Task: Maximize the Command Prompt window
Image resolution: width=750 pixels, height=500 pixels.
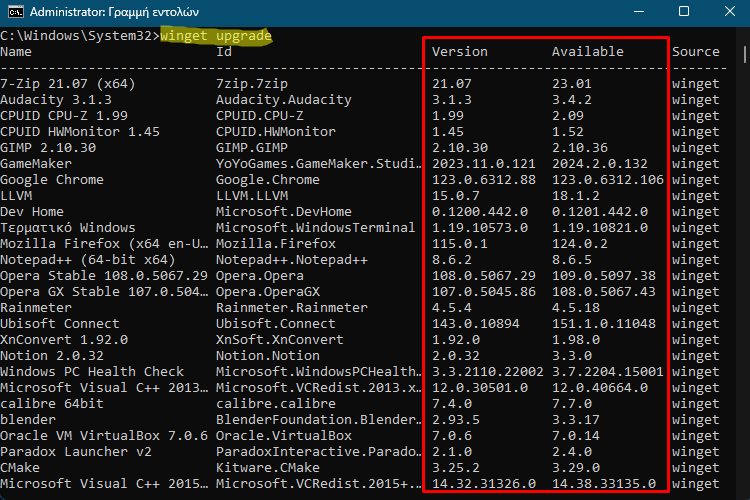Action: click(x=684, y=11)
